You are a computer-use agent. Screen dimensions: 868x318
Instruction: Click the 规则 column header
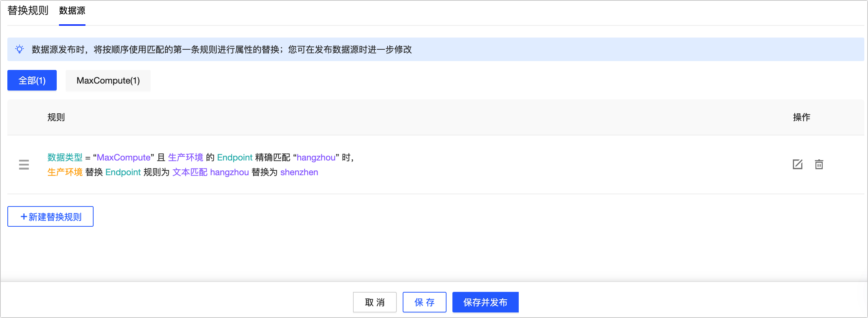point(56,117)
